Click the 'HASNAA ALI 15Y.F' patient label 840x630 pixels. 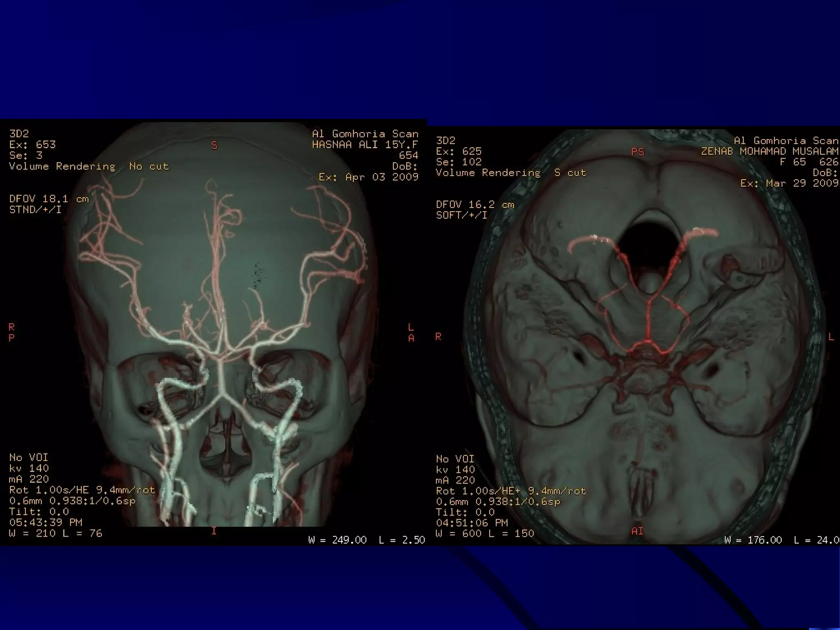(365, 144)
